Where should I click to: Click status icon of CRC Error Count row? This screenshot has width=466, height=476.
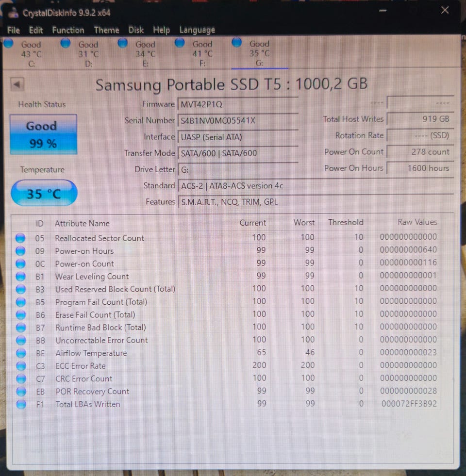21,378
